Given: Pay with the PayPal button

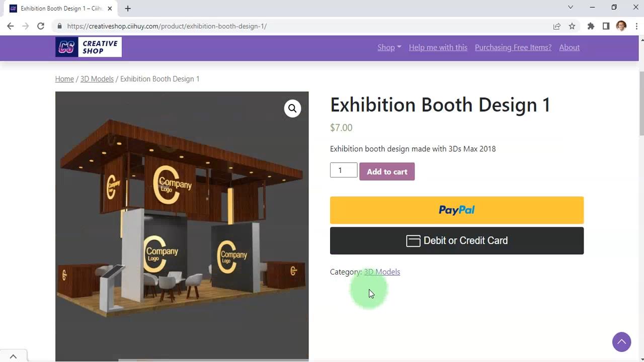Looking at the screenshot, I should (457, 210).
